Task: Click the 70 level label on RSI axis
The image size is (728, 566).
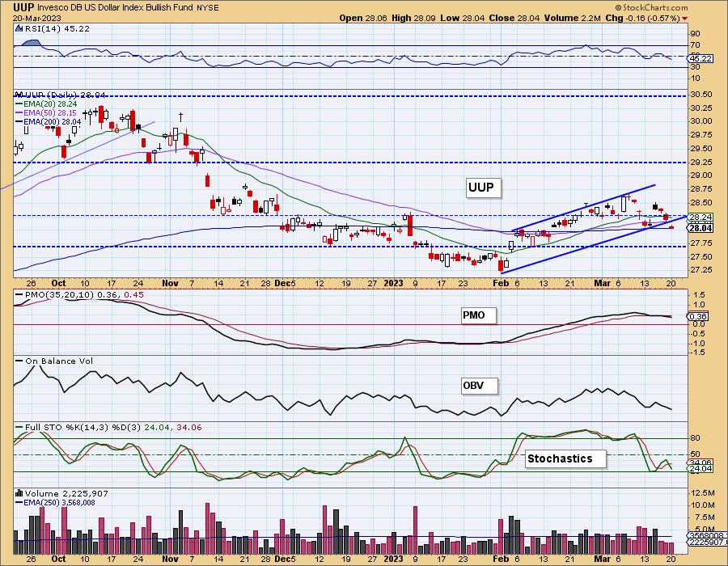Action: (x=695, y=45)
